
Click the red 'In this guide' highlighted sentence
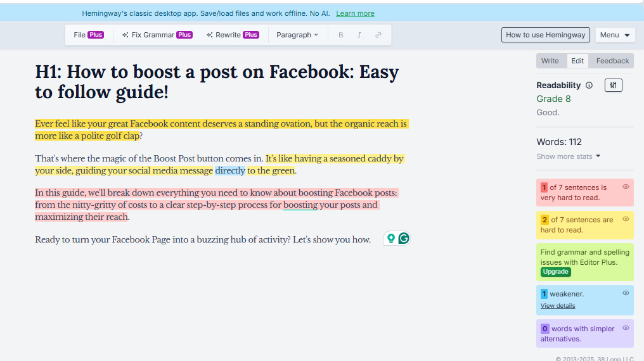tap(216, 205)
